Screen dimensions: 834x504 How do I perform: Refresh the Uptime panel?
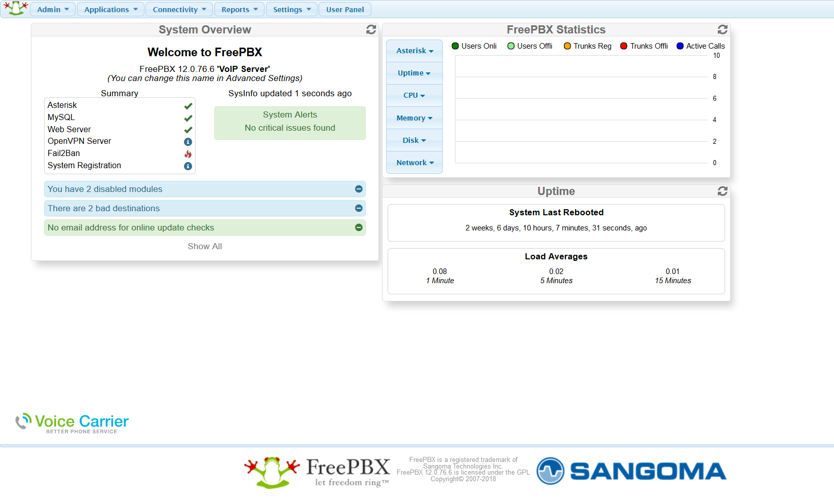coord(723,191)
